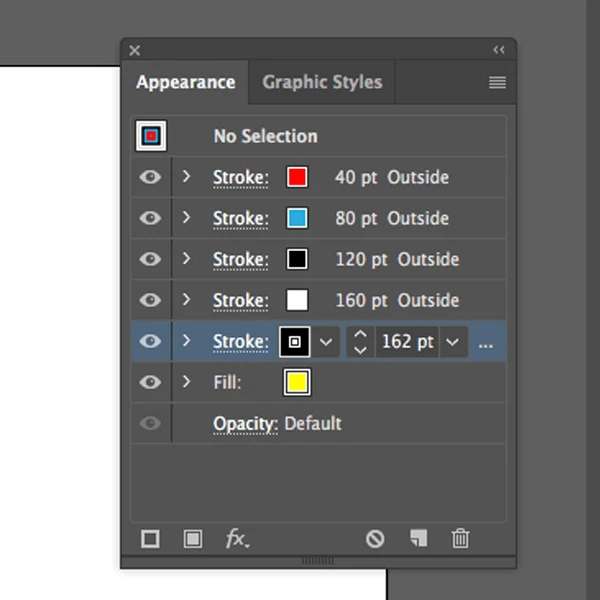Click the Clear Appearance icon
Image resolution: width=600 pixels, height=600 pixels.
click(375, 539)
